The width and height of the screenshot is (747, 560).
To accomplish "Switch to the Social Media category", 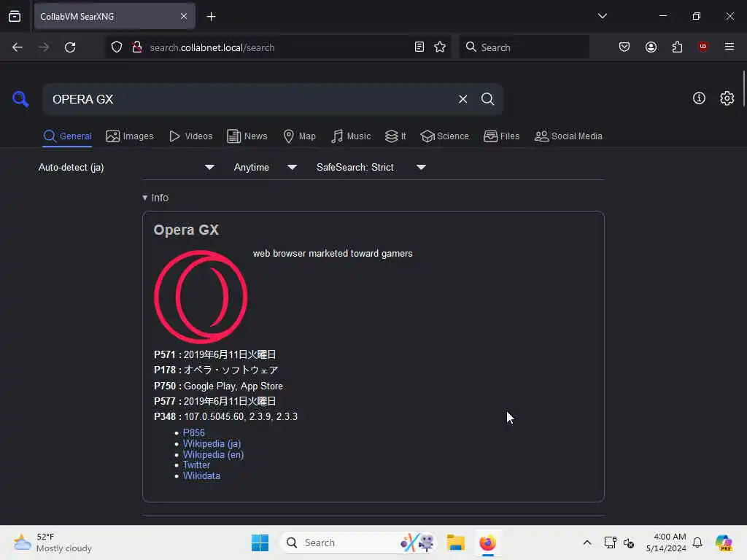I will point(568,136).
